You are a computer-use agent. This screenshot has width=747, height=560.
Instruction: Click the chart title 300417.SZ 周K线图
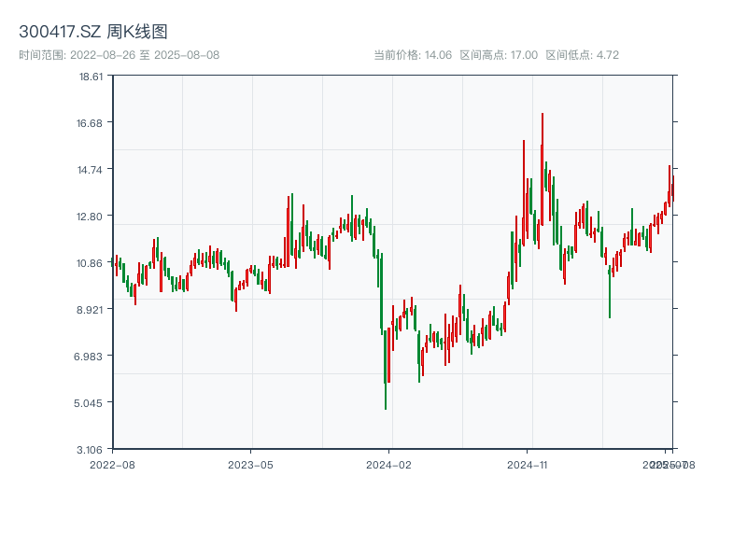[x=93, y=32]
